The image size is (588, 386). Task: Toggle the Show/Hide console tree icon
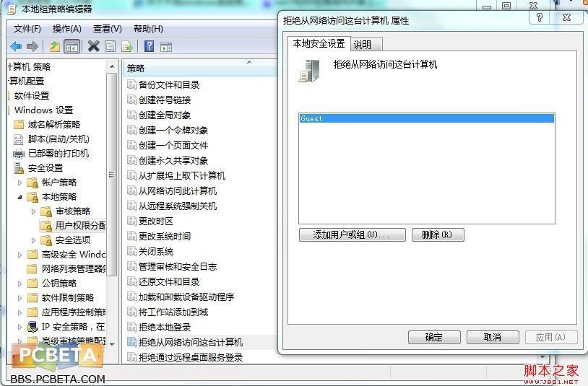pyautogui.click(x=72, y=47)
